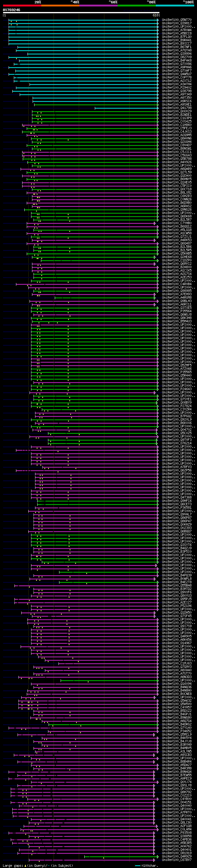
Task: Click the UniRef100_B6TNF1 row label
Action: [177, 47]
